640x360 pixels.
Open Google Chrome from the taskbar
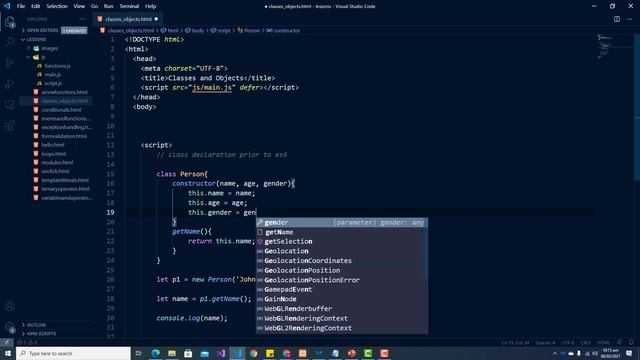(x=253, y=353)
